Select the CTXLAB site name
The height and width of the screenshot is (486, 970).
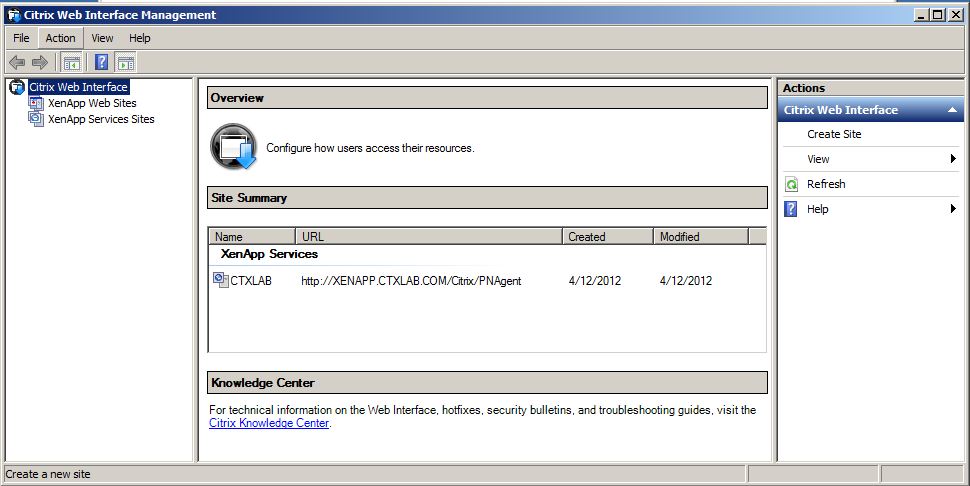[251, 281]
